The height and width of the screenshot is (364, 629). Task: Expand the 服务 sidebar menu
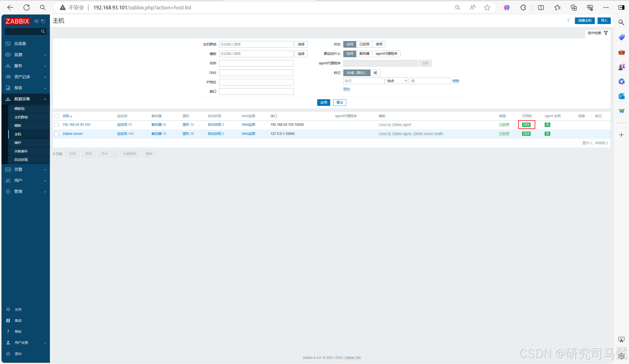pyautogui.click(x=26, y=66)
